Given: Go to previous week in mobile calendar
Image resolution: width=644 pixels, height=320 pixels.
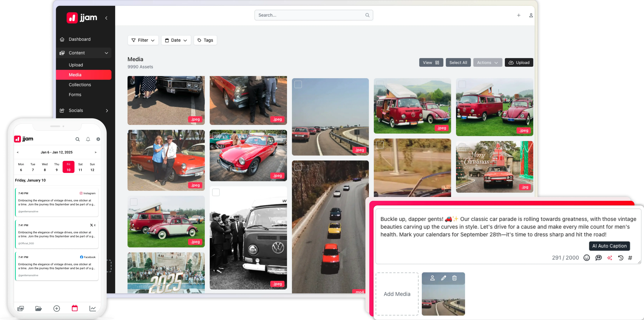Looking at the screenshot, I should (18, 152).
